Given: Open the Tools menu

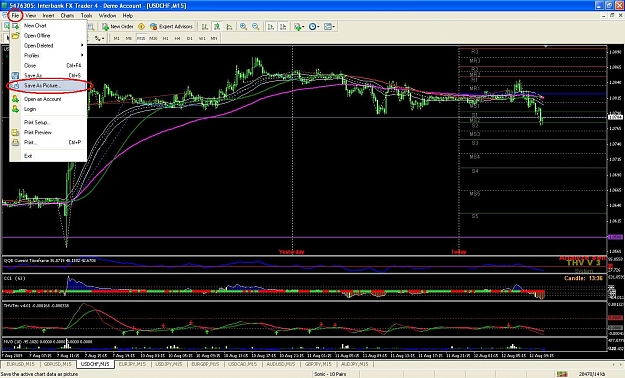Looking at the screenshot, I should [86, 16].
